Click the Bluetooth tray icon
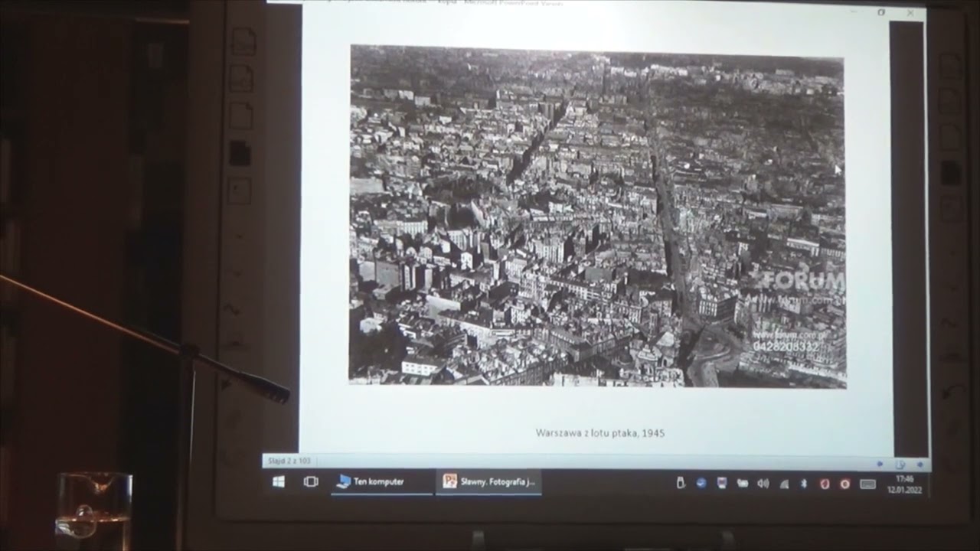980x551 pixels. pyautogui.click(x=804, y=484)
